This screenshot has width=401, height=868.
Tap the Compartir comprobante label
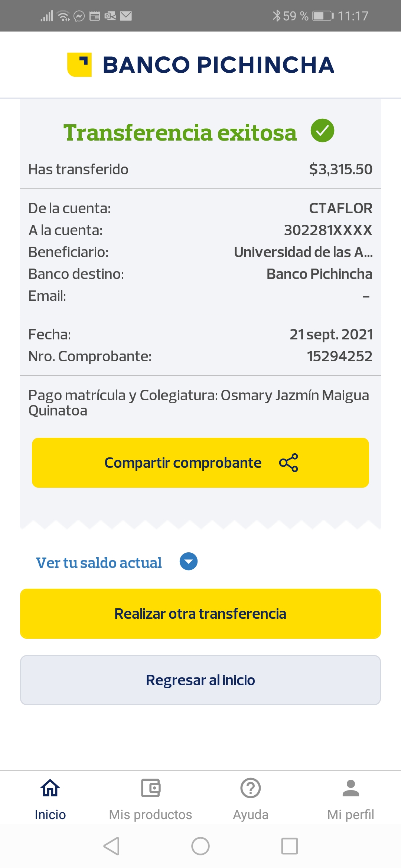click(183, 463)
